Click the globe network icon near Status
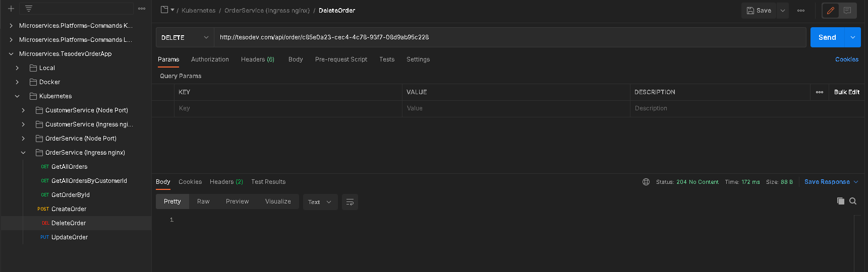 (646, 182)
